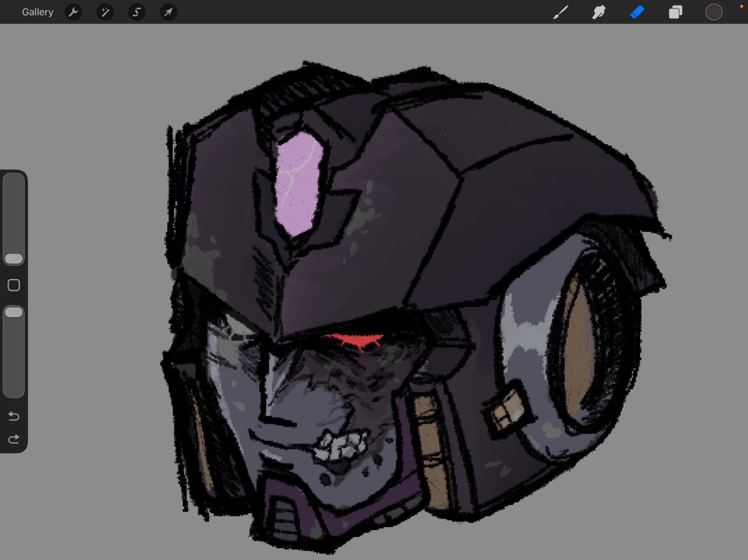The image size is (748, 560).
Task: Select the Eraser tool
Action: [636, 12]
